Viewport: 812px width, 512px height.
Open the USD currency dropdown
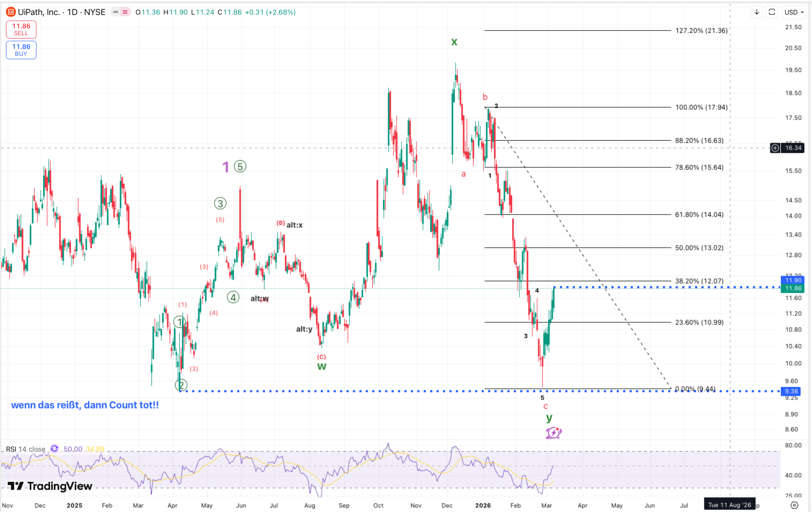pos(794,12)
